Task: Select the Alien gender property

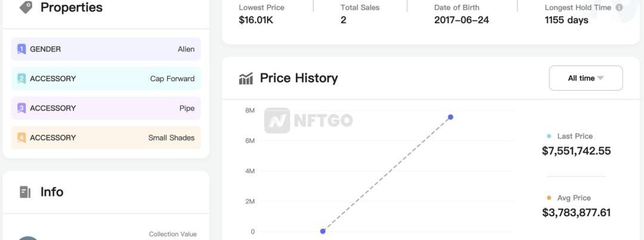Action: pyautogui.click(x=186, y=49)
